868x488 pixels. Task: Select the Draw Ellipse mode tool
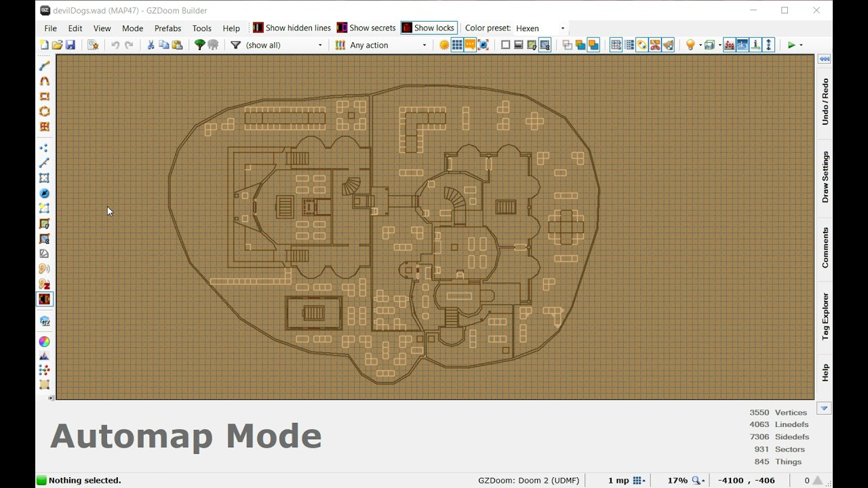click(44, 111)
